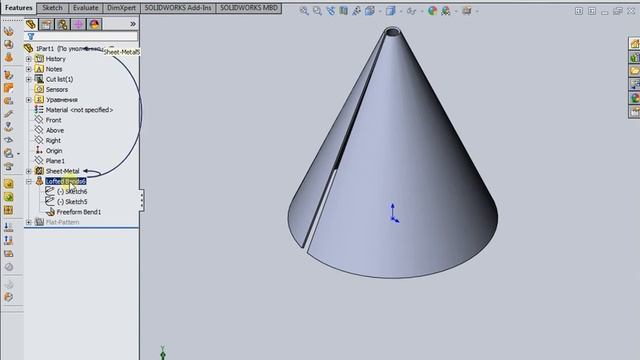Select the Base Flange/Tab tool

point(9,31)
